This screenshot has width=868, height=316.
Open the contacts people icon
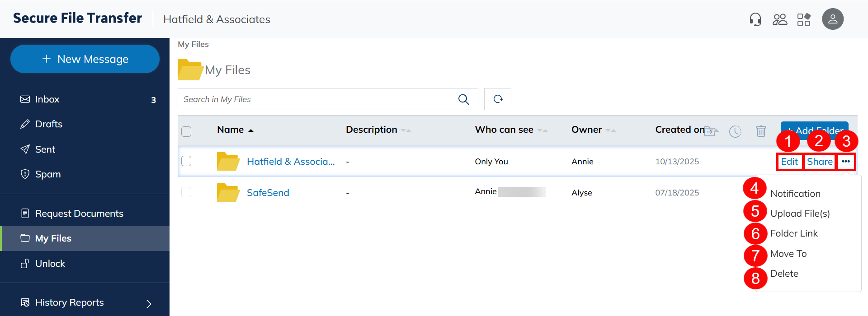780,19
